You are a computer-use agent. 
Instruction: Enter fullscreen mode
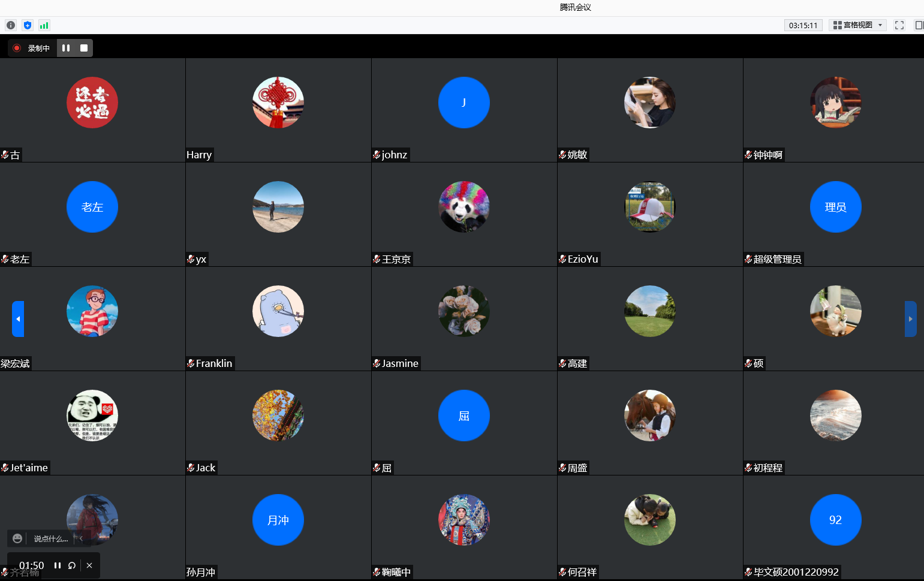pos(899,25)
